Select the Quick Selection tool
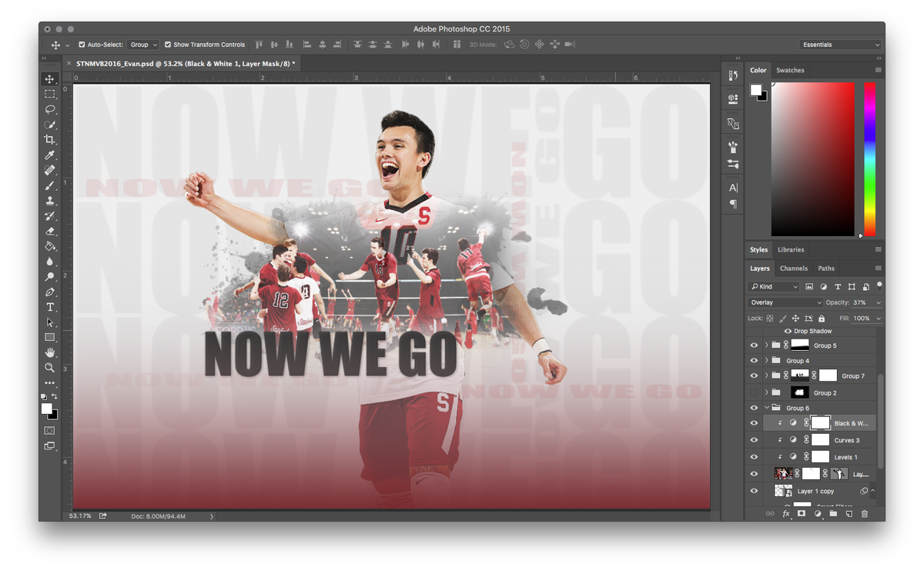This screenshot has width=924, height=574. pyautogui.click(x=49, y=125)
